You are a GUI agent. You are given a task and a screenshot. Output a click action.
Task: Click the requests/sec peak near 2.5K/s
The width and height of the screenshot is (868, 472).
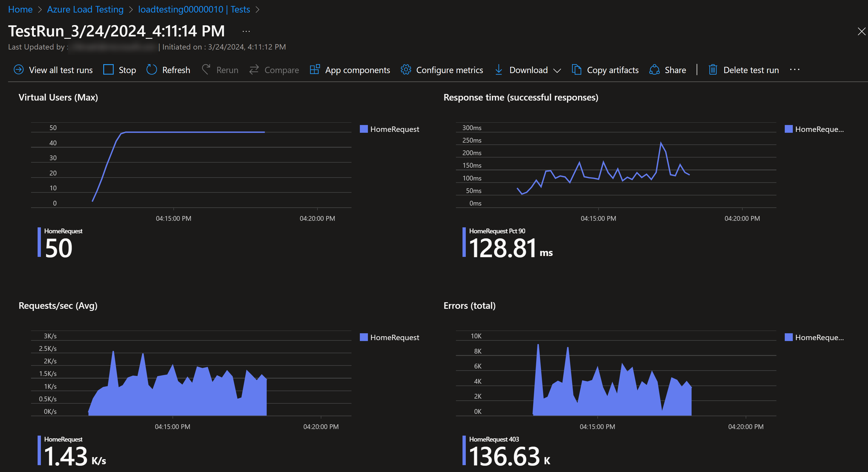pyautogui.click(x=113, y=353)
